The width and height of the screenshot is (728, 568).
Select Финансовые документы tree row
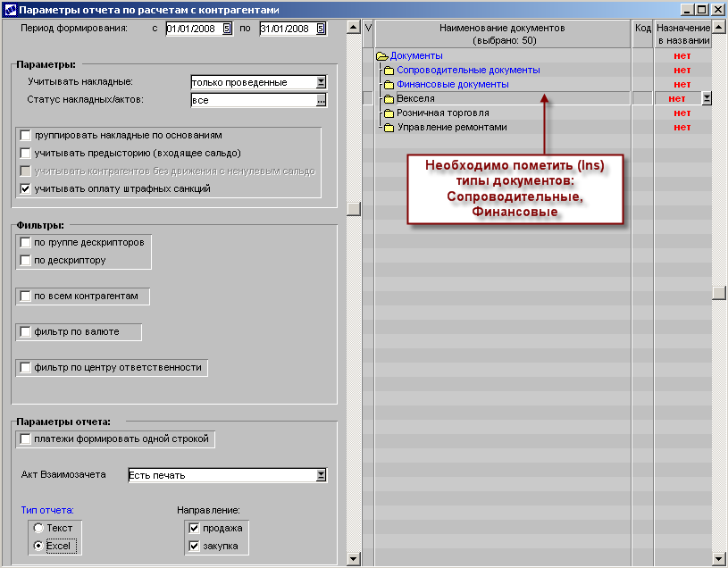[453, 85]
